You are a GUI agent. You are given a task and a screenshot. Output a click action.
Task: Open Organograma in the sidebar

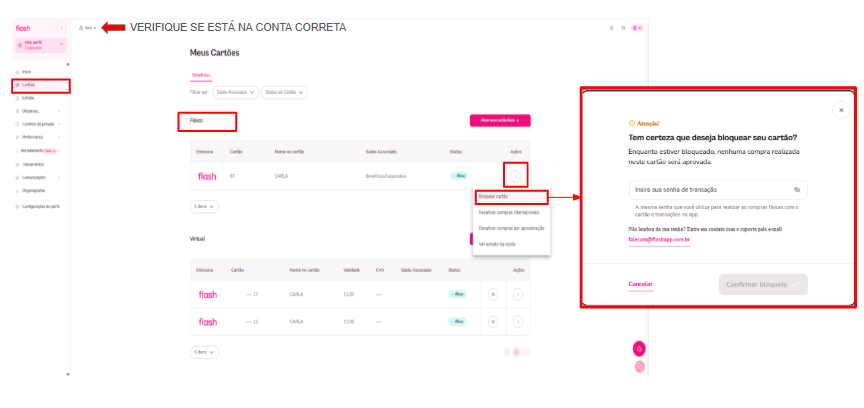[34, 191]
